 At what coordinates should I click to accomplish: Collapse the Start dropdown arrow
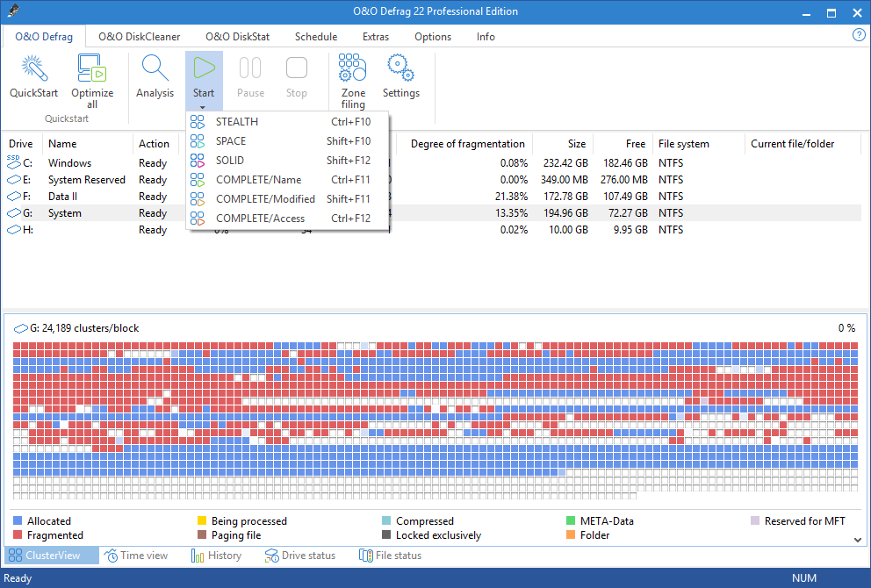click(x=203, y=107)
